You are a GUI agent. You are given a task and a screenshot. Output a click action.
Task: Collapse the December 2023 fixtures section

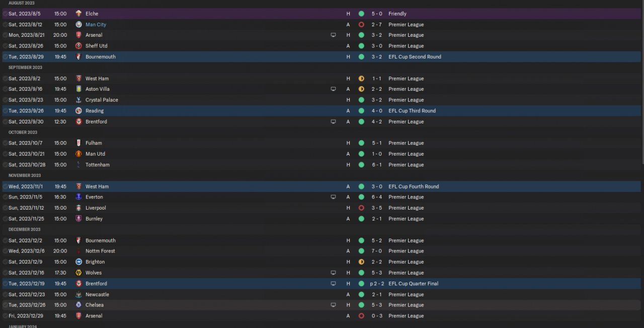[x=24, y=229]
